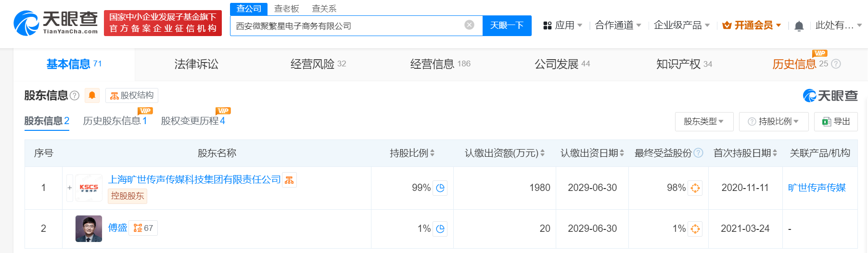Click the 2021-03-24 first holding date
This screenshot has width=868, height=253.
click(x=745, y=228)
